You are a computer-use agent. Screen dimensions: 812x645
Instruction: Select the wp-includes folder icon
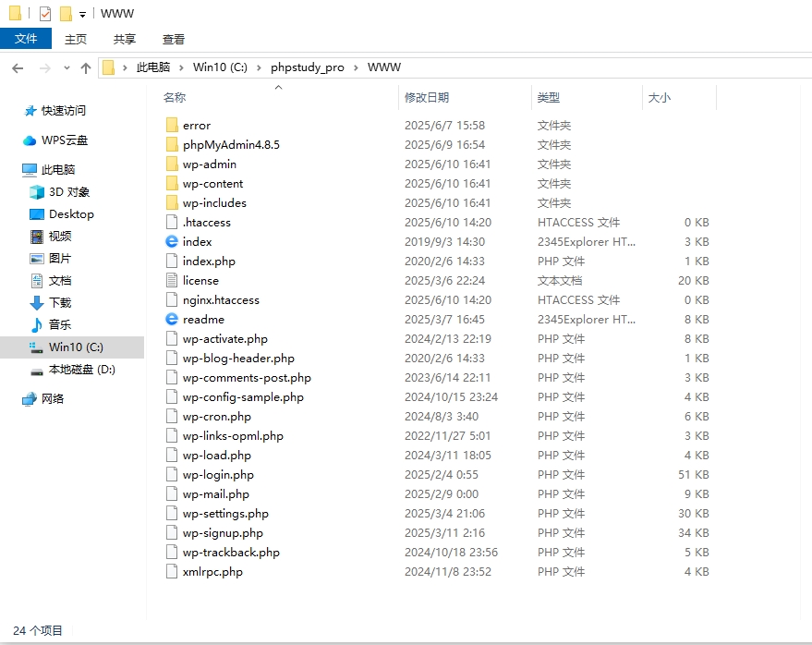tap(172, 202)
